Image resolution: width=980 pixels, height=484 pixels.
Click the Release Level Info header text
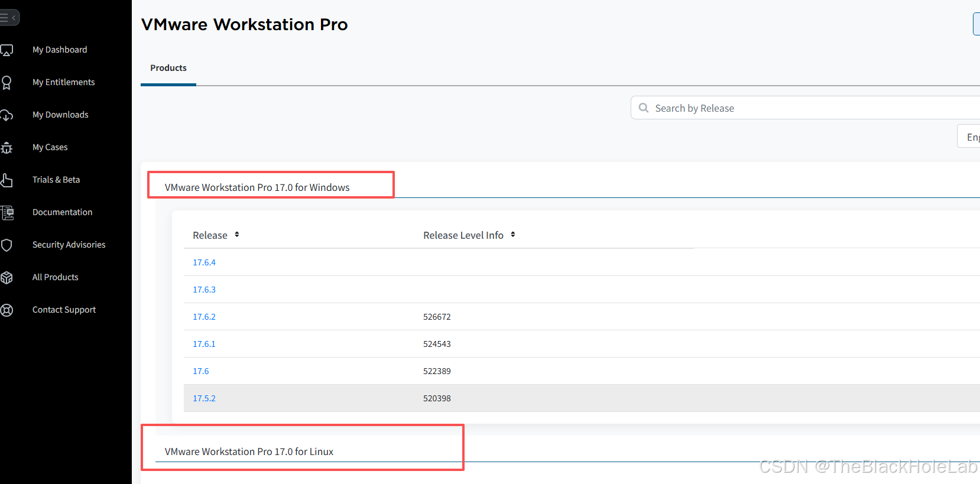pyautogui.click(x=463, y=235)
